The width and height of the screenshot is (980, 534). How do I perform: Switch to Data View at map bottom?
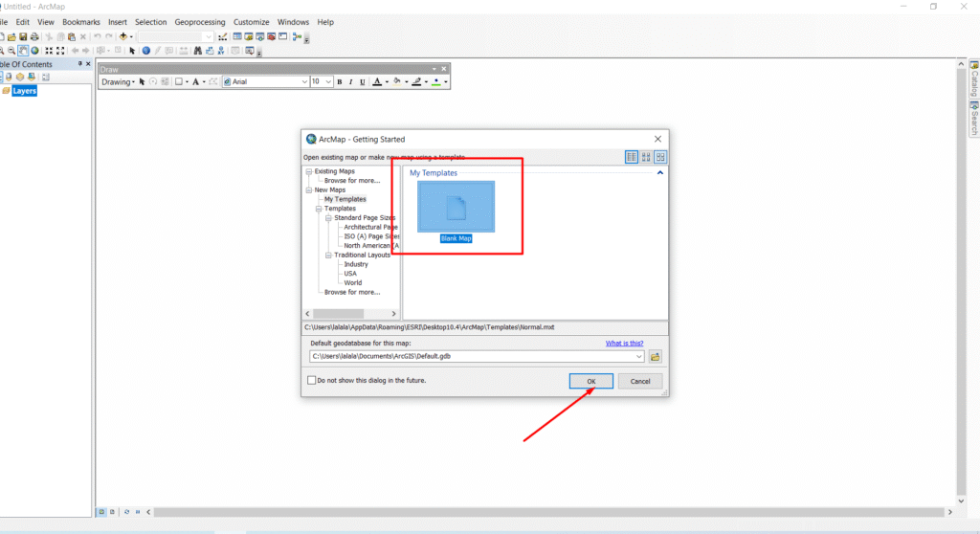click(x=101, y=511)
